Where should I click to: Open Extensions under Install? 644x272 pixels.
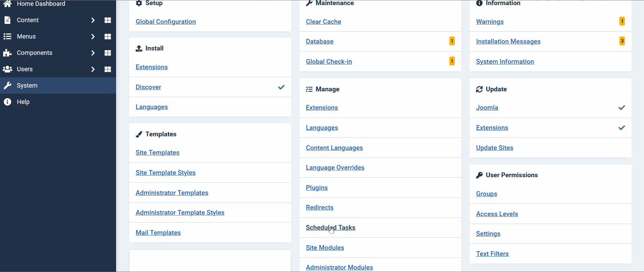152,67
